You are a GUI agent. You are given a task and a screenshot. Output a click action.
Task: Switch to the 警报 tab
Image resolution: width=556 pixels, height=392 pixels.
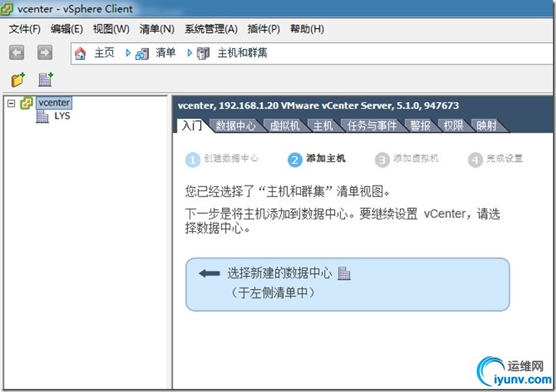point(420,126)
